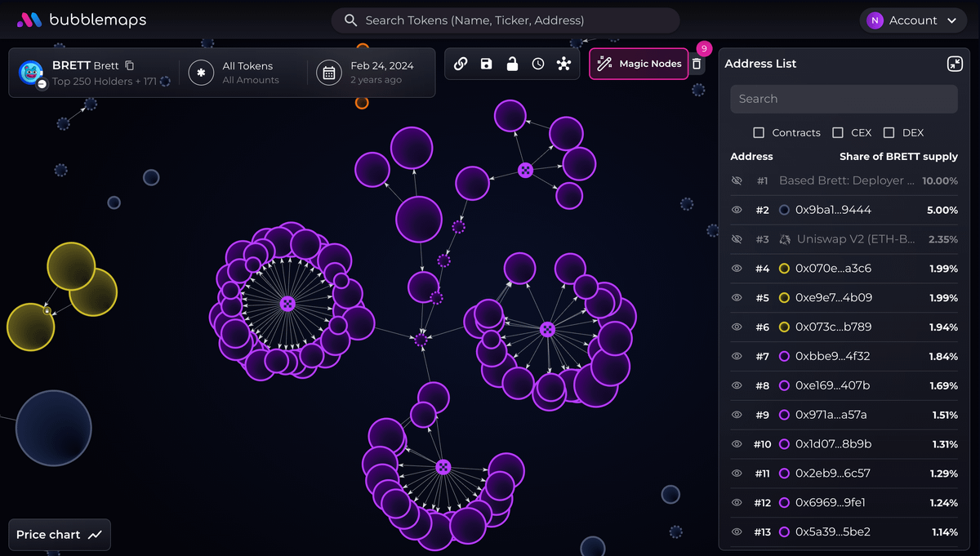Image resolution: width=980 pixels, height=556 pixels.
Task: Select address 0x971a...a57a
Action: pyautogui.click(x=831, y=415)
